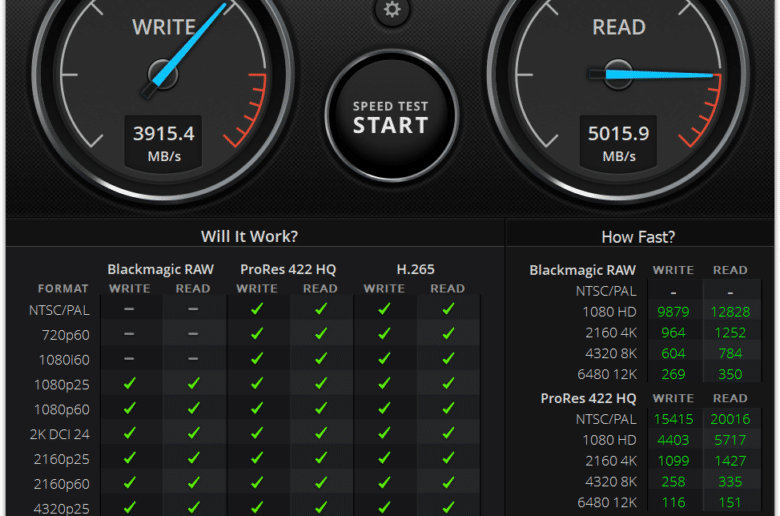The width and height of the screenshot is (780, 516).
Task: Click 1080i60 H.265 write checkmark
Action: click(384, 358)
